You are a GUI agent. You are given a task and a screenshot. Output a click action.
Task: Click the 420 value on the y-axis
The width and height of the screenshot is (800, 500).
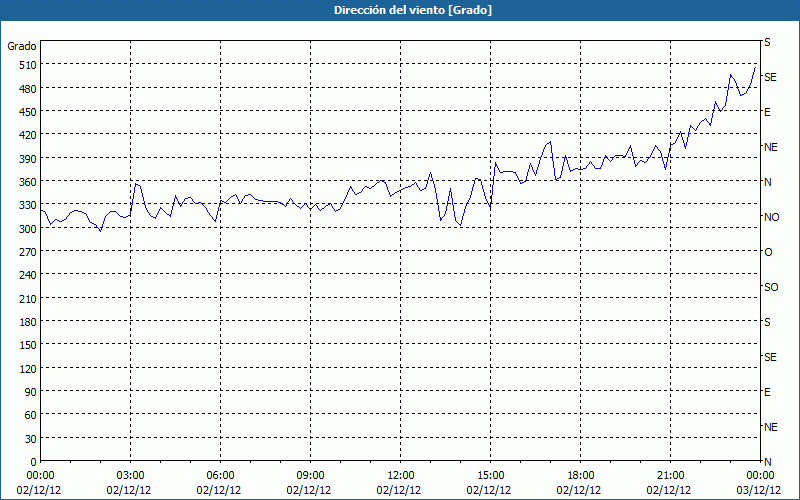(28, 136)
